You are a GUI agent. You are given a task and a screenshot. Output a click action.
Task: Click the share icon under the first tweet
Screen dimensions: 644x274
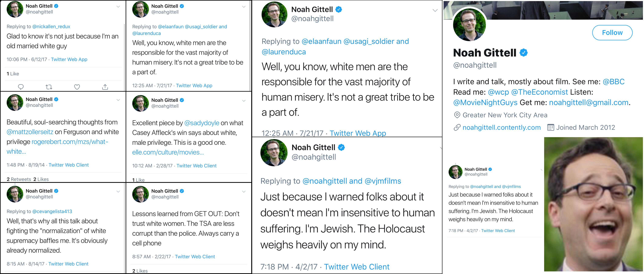pyautogui.click(x=105, y=87)
